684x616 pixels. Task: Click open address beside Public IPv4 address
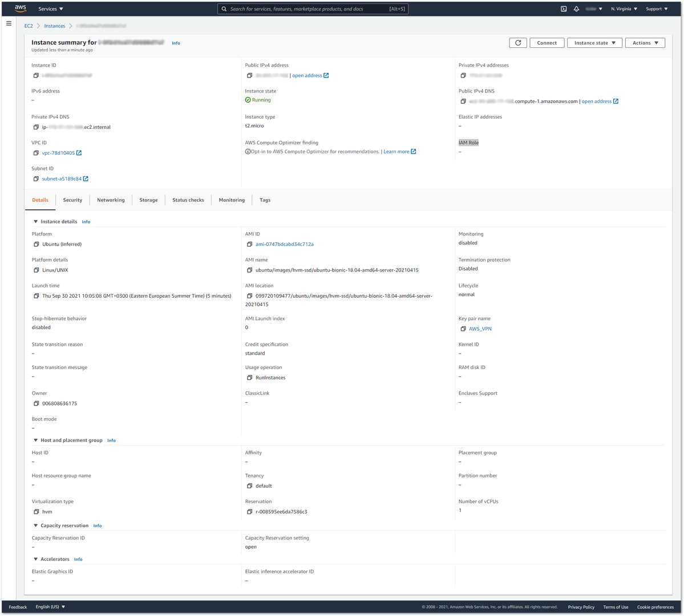[x=310, y=75]
